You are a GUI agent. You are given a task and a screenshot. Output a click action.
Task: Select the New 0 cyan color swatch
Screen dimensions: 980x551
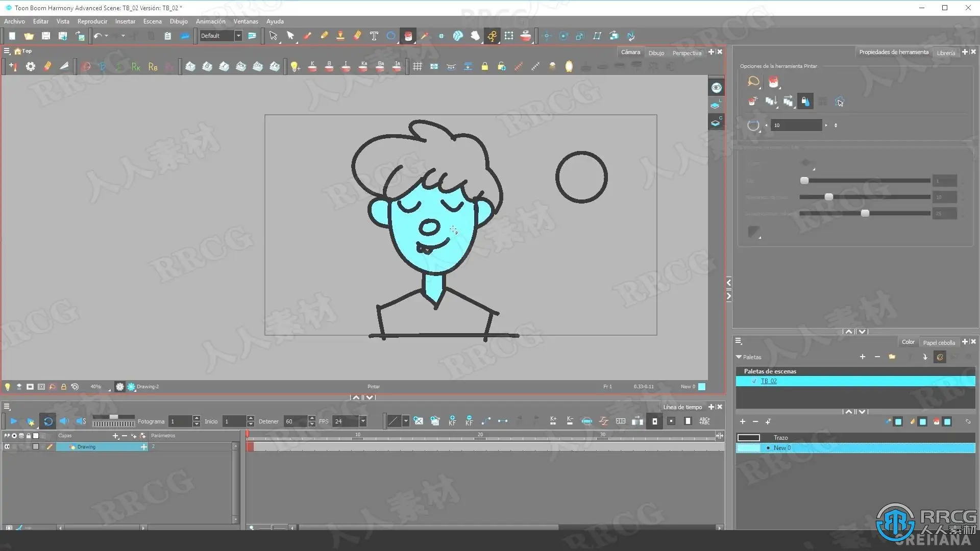tap(749, 448)
